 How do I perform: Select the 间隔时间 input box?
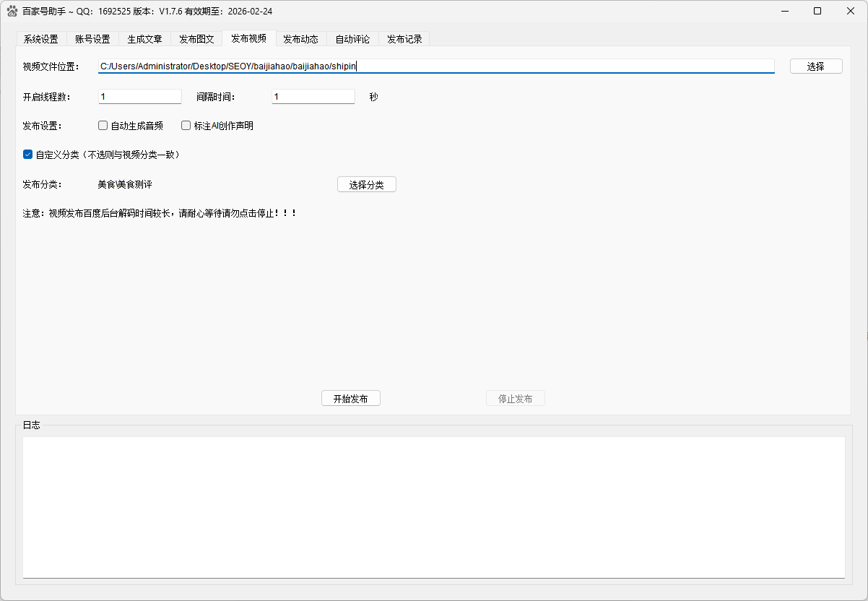313,96
